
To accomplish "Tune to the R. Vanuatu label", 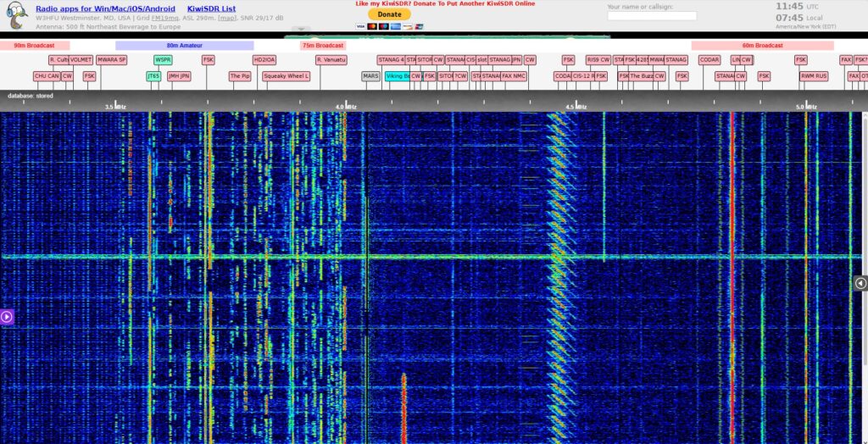I will coord(331,60).
